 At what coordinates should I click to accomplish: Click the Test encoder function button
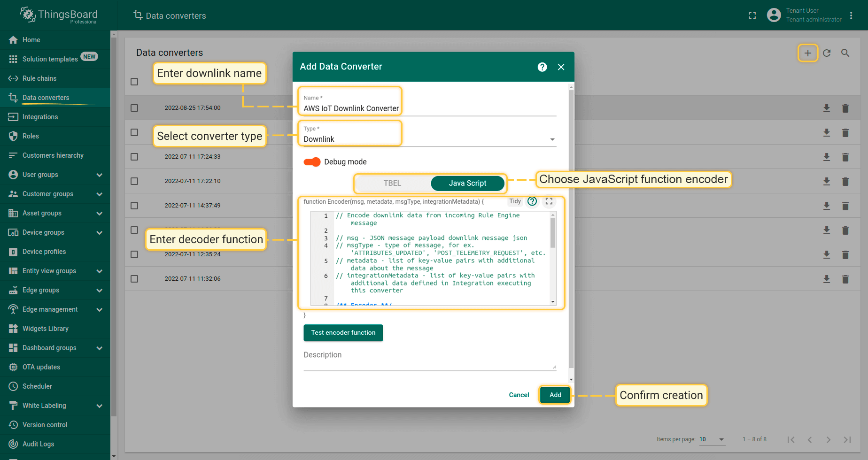coord(343,333)
